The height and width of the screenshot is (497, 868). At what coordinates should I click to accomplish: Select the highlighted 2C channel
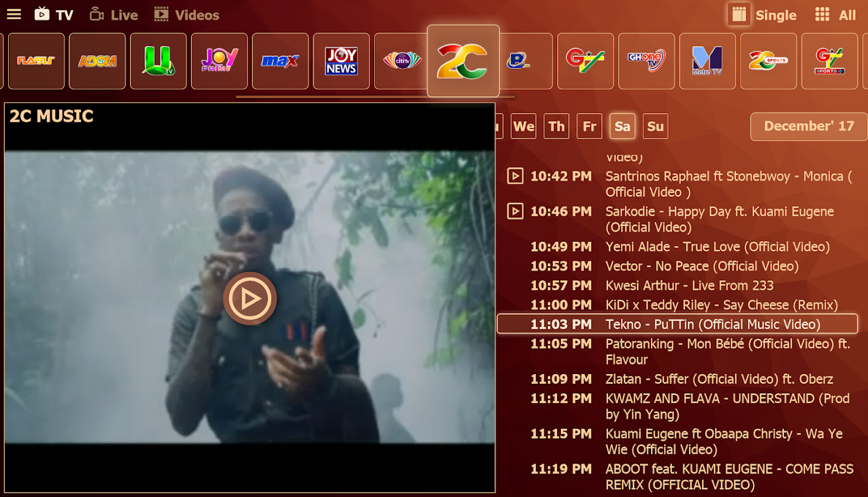(463, 61)
